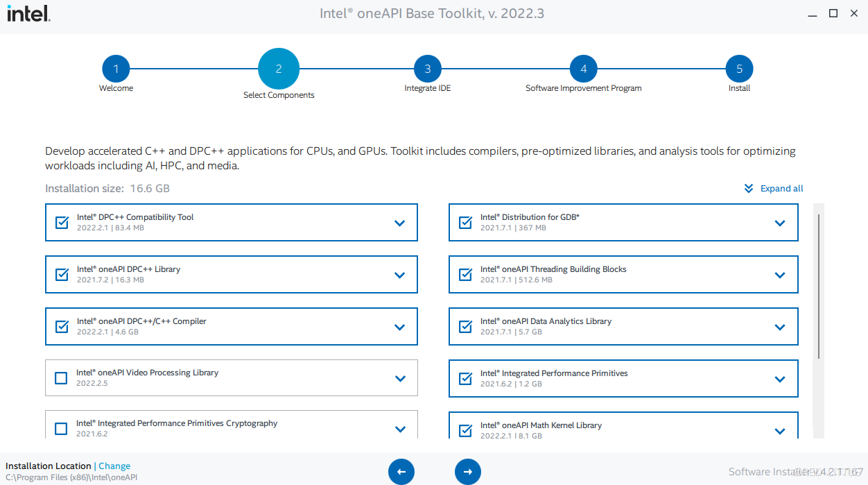Uncheck Intel oneAPI Data Analytics Library

coord(466,326)
